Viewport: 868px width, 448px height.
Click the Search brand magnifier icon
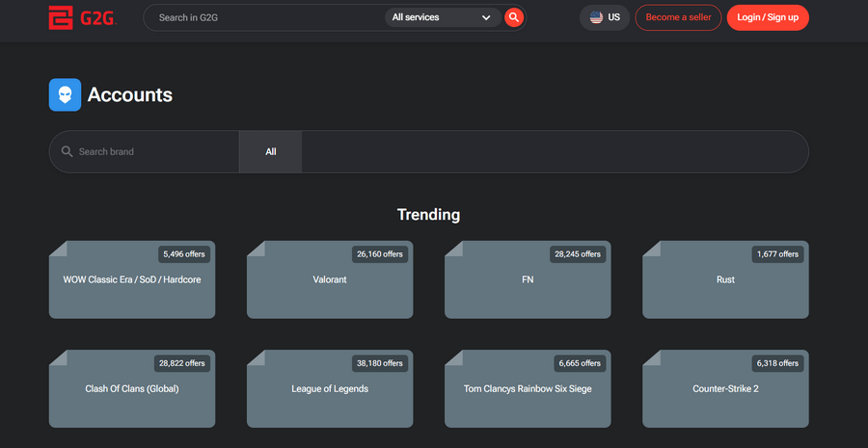coord(67,151)
